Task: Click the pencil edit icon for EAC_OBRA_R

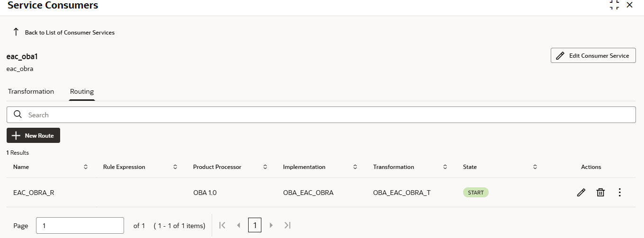Action: point(581,193)
